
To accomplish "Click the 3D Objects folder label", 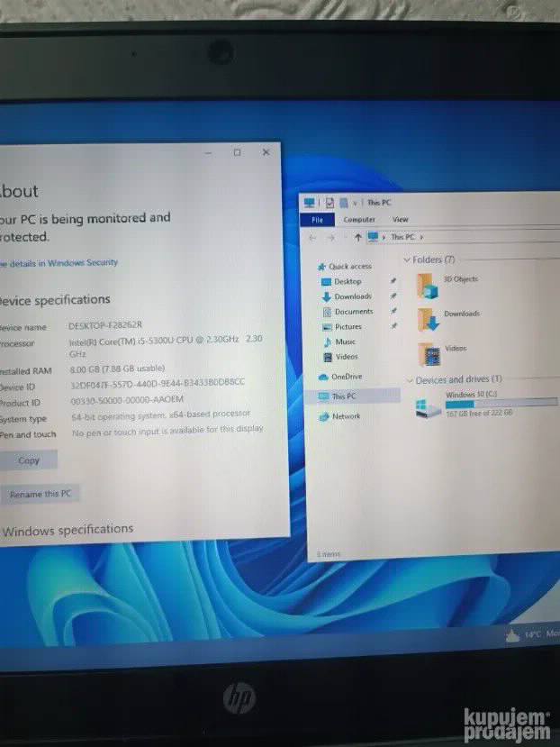I will [460, 279].
